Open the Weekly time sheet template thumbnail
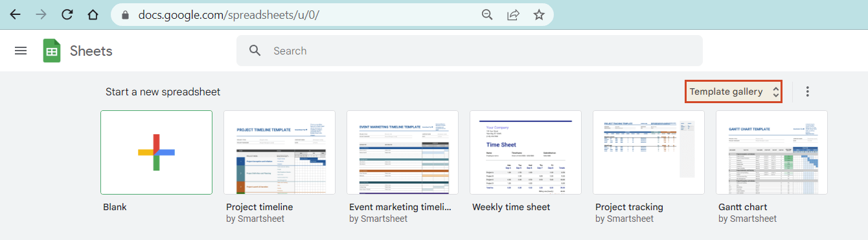This screenshot has height=240, width=868. point(525,152)
